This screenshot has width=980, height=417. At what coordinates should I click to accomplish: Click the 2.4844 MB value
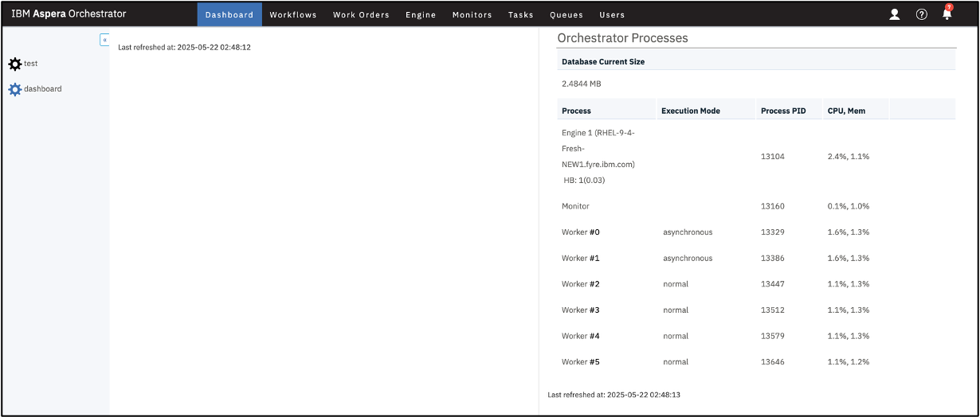pos(582,84)
